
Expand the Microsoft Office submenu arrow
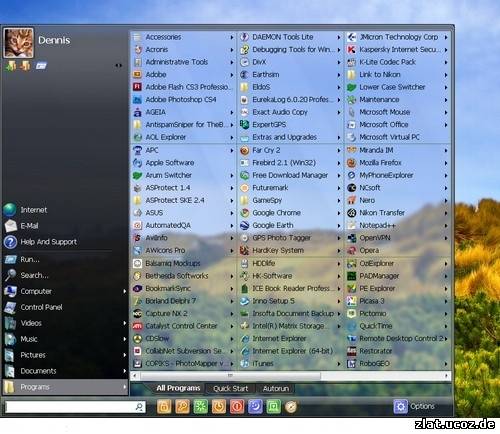point(446,125)
